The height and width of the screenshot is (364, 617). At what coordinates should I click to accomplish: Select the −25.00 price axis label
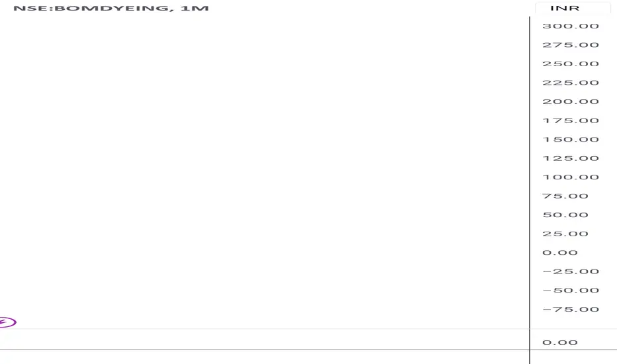tap(571, 271)
